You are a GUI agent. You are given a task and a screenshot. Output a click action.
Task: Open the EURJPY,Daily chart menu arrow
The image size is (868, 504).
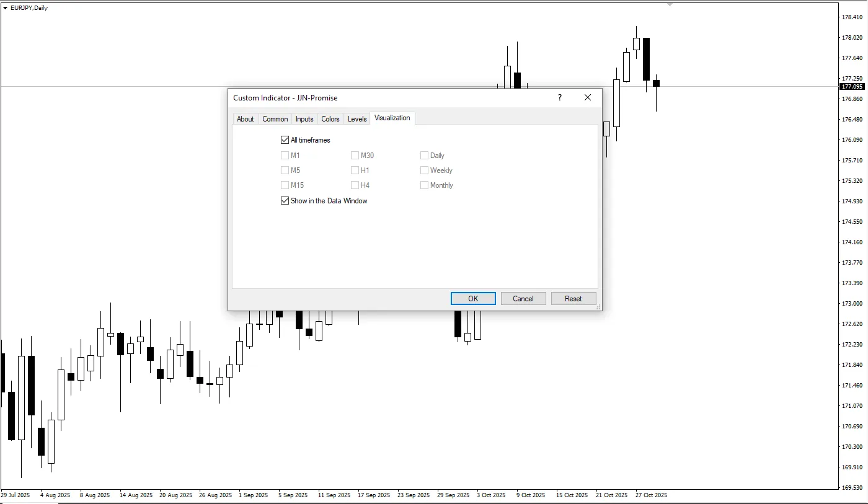[x=6, y=8]
